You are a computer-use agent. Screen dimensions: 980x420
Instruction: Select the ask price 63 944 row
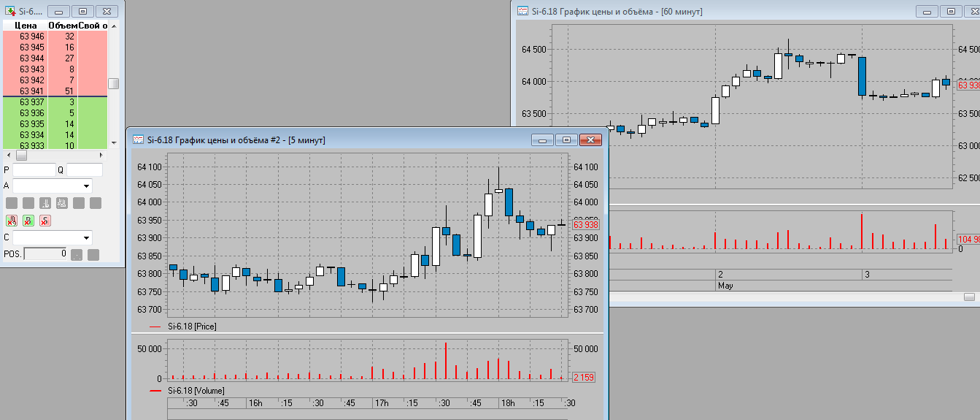55,58
